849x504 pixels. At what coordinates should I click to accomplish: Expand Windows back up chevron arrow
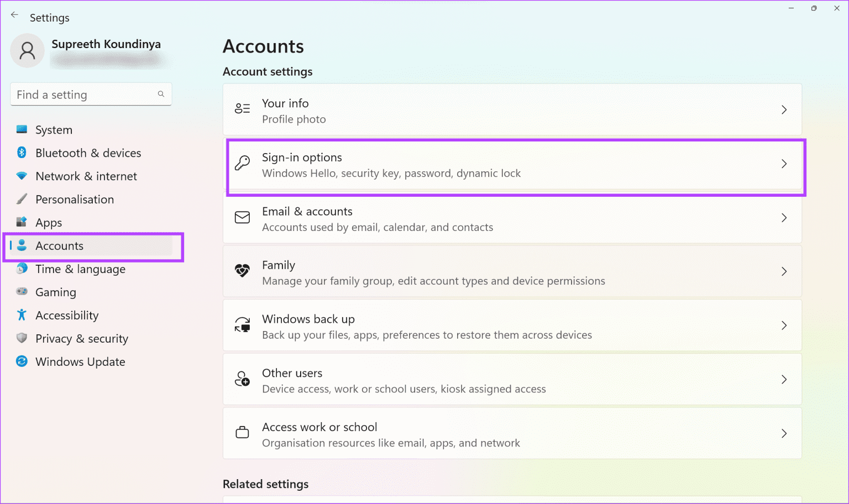coord(784,326)
